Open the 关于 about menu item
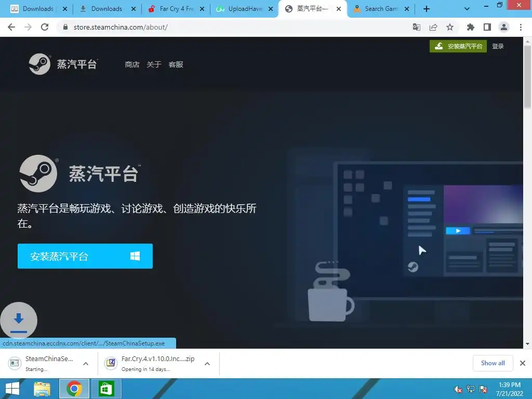Image resolution: width=532 pixels, height=399 pixels. [x=154, y=64]
